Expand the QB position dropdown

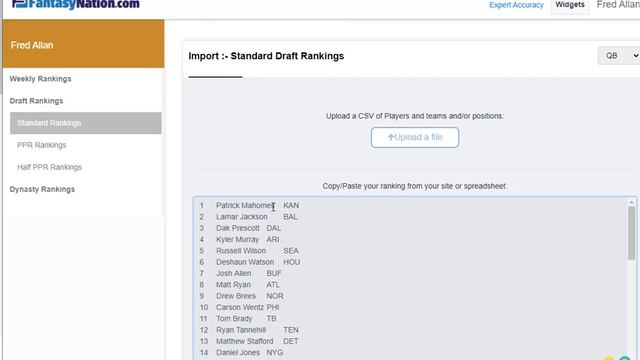(x=619, y=56)
